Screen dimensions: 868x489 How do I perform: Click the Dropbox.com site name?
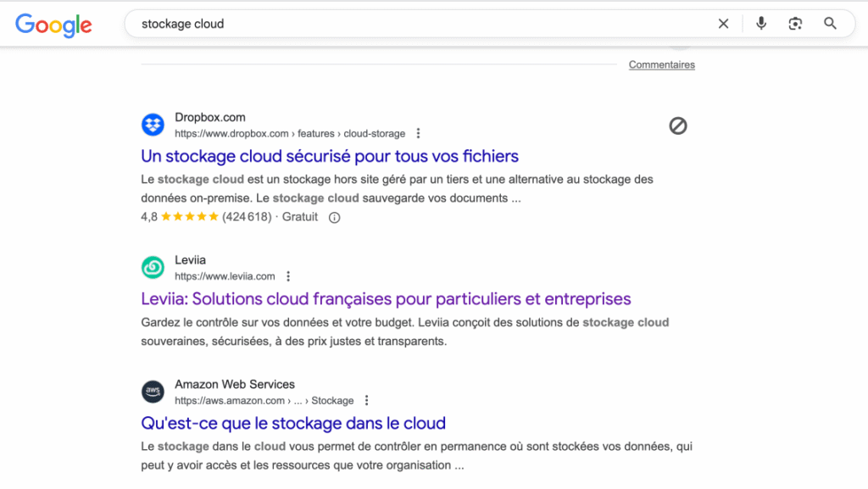click(x=210, y=117)
